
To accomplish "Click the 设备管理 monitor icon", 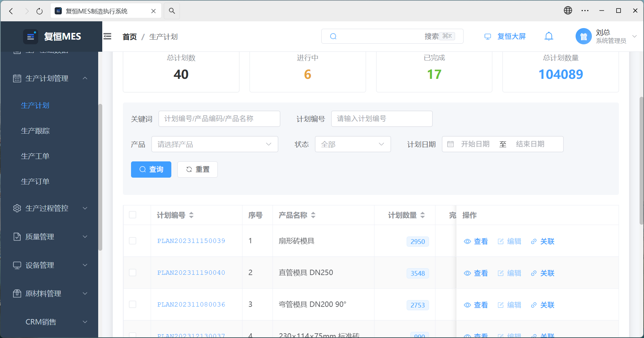I will (17, 265).
